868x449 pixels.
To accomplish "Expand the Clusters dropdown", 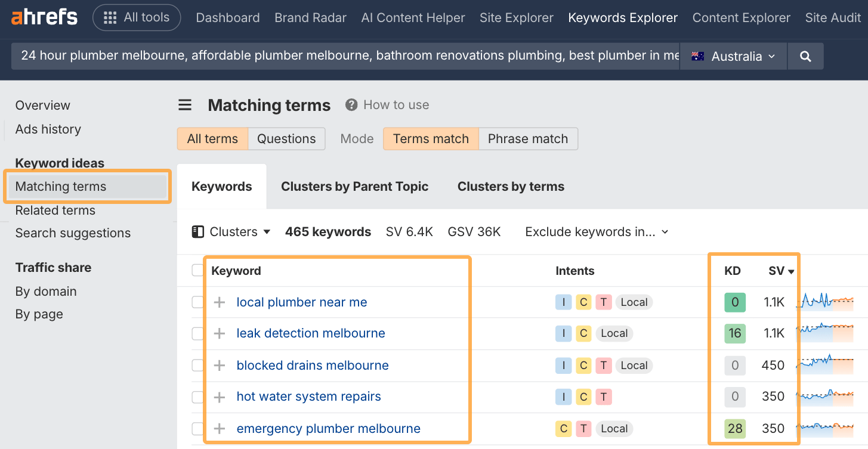I will 231,232.
